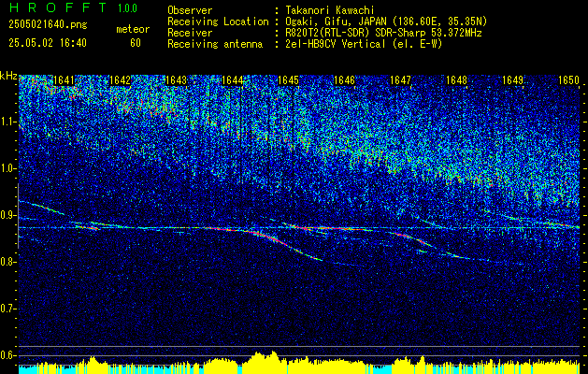Click the Receiving antenna label
Screen dimensions: 588x374
pos(215,44)
